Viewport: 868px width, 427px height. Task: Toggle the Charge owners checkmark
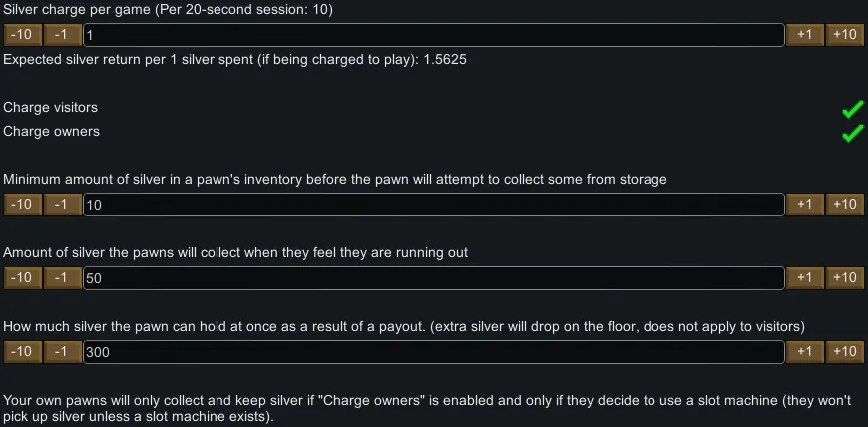[851, 133]
